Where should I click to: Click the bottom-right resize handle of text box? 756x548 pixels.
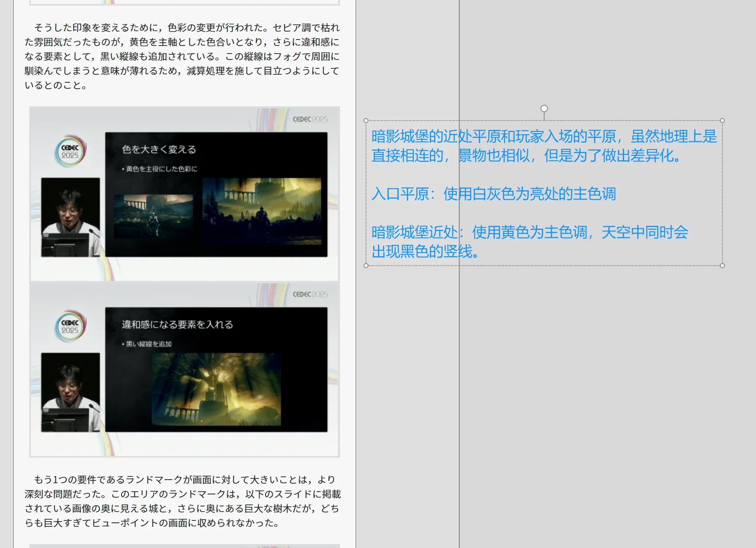click(x=722, y=265)
